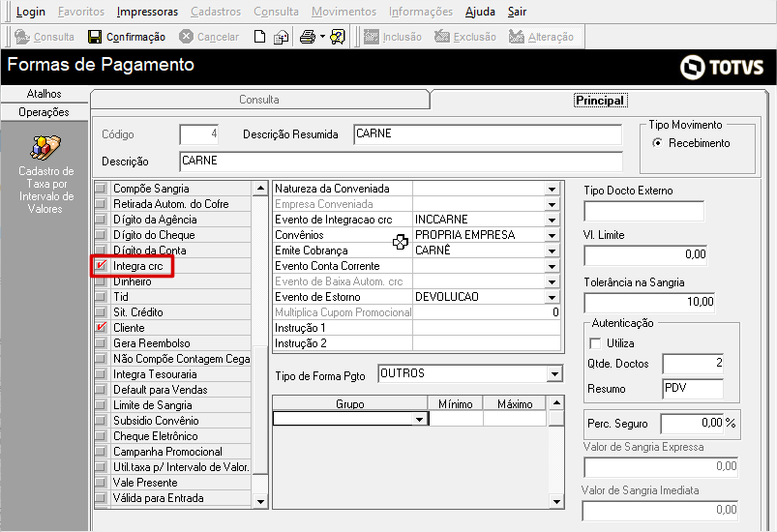Click the Mínimo column header
This screenshot has height=532, width=777.
456,403
